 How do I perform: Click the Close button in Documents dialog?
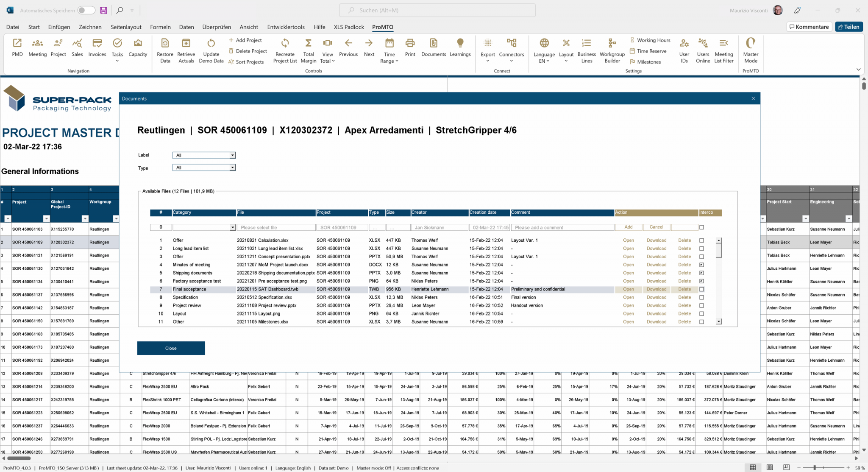(x=171, y=348)
